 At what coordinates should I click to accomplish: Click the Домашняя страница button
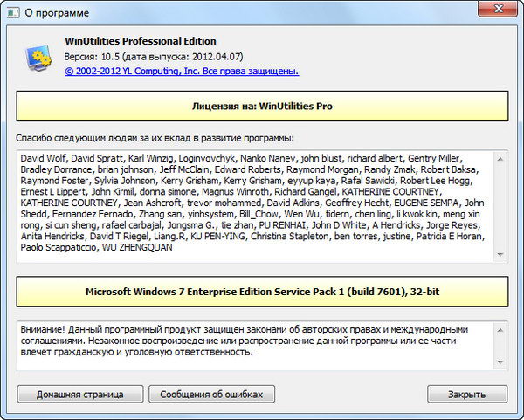79,394
